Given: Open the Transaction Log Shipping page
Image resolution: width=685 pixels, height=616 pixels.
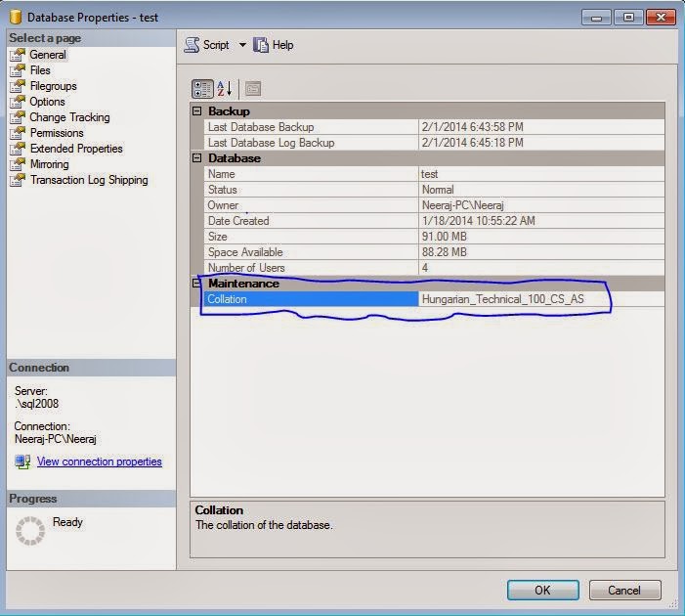Looking at the screenshot, I should point(89,180).
